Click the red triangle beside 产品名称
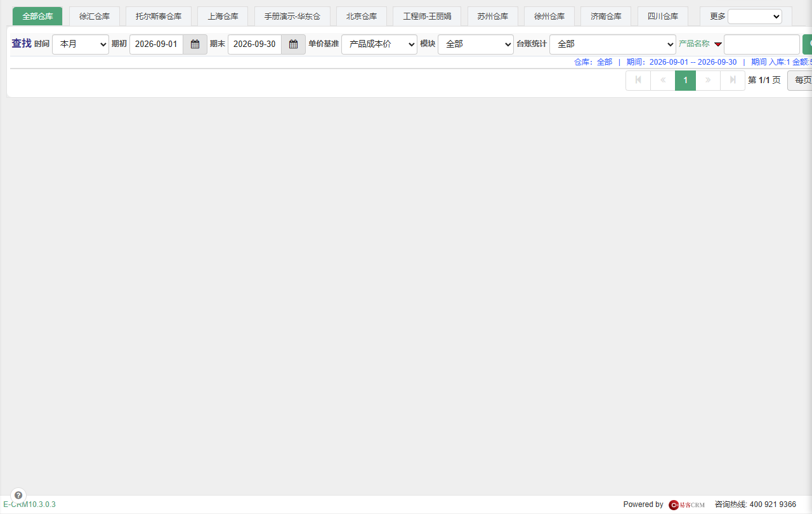The image size is (812, 514). 718,44
